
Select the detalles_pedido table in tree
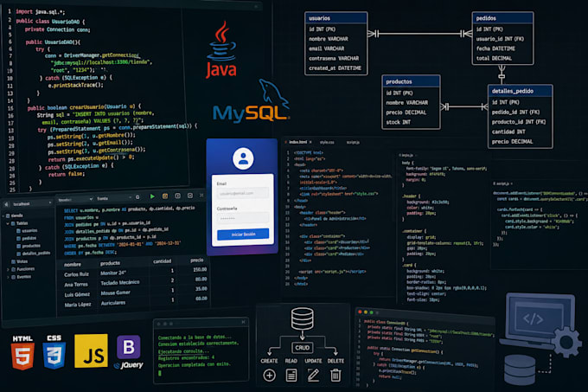point(34,254)
